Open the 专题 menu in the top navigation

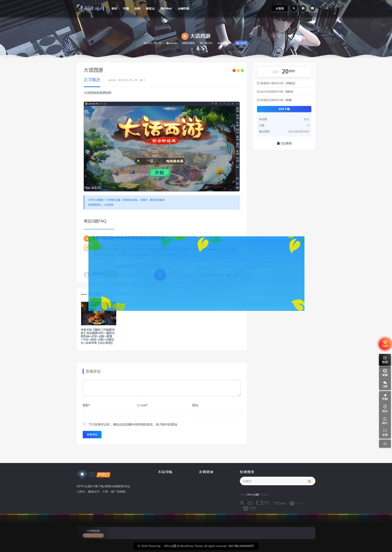(126, 9)
